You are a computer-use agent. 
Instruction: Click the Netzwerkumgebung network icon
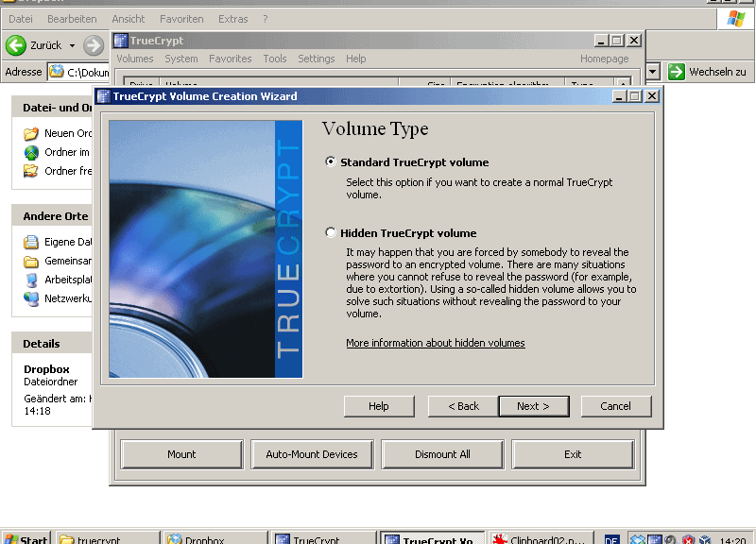coord(31,298)
